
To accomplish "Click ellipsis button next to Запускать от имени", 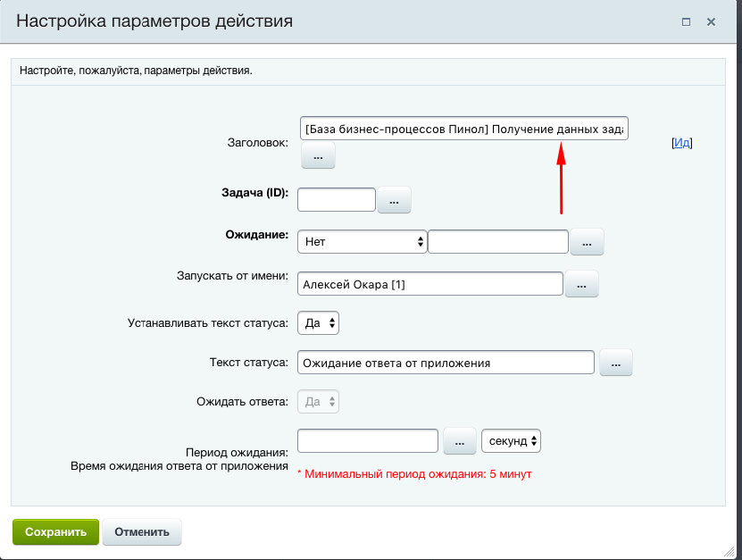I will (x=581, y=284).
